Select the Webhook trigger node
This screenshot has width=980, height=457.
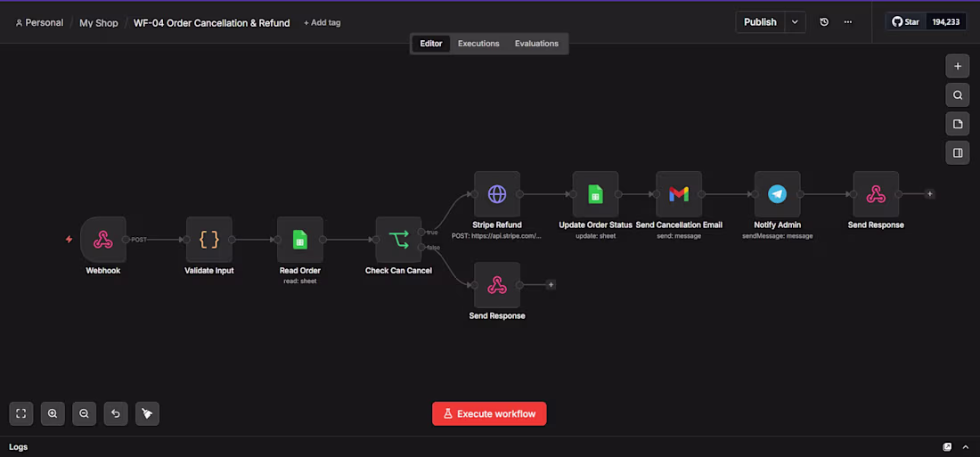coord(103,240)
